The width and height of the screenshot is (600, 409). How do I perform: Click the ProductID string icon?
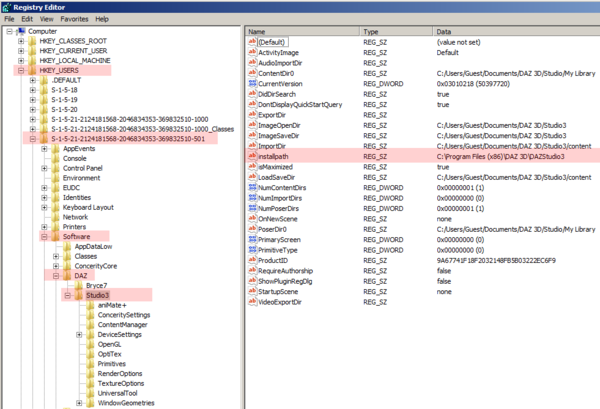point(252,260)
